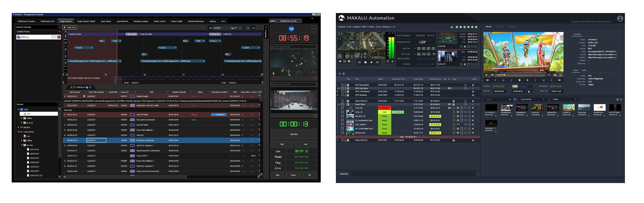
Task: Collapse the Demo Show playlist group
Action: [x=338, y=104]
